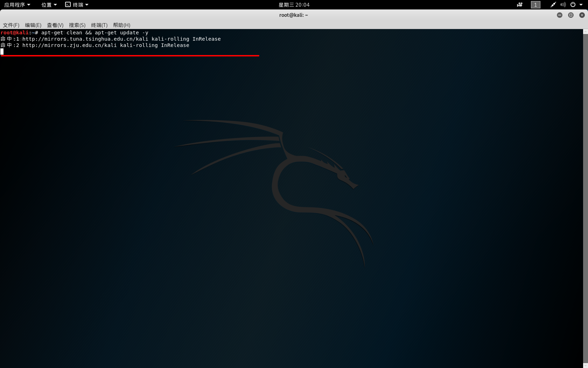Open the 帮助(H) menu
Image resolution: width=588 pixels, height=368 pixels.
pos(122,25)
